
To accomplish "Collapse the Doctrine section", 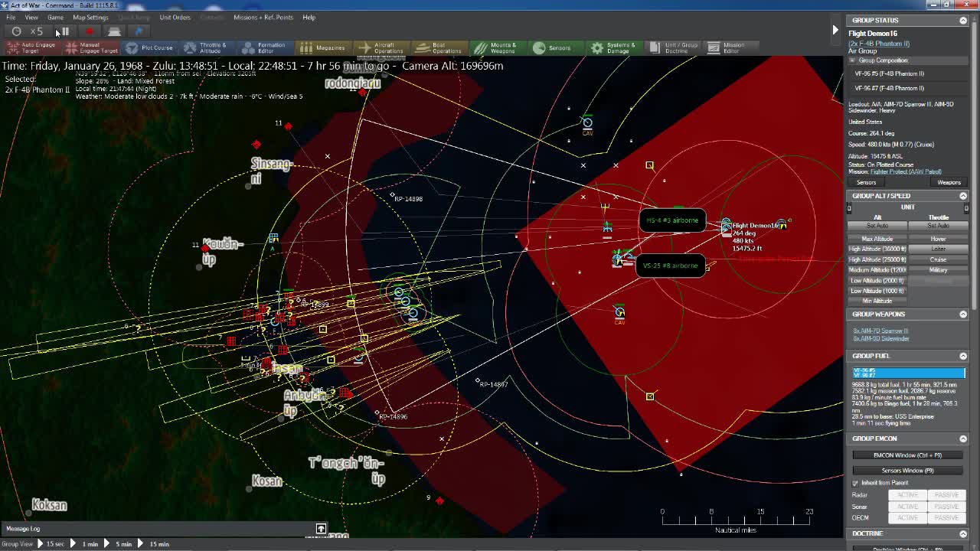I will (x=963, y=533).
